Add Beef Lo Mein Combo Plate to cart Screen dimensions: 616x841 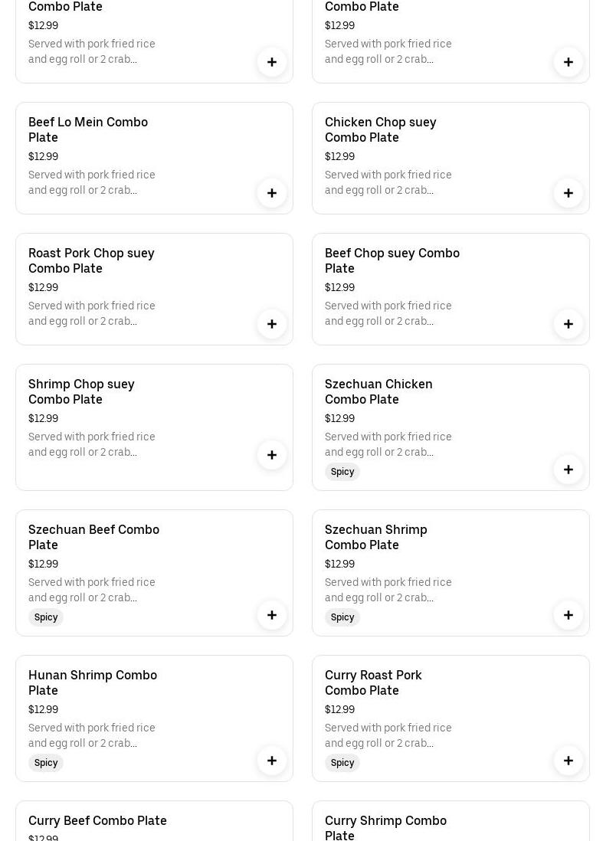[272, 193]
